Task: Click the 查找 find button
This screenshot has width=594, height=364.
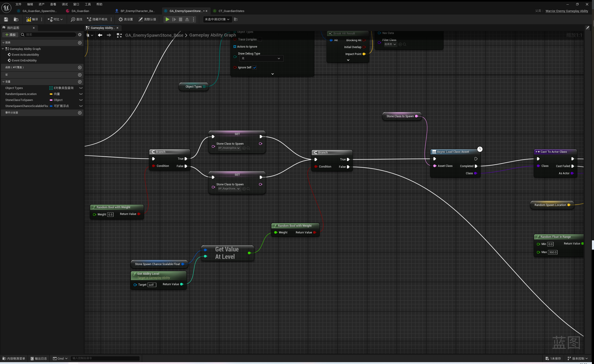Action: pos(77,19)
